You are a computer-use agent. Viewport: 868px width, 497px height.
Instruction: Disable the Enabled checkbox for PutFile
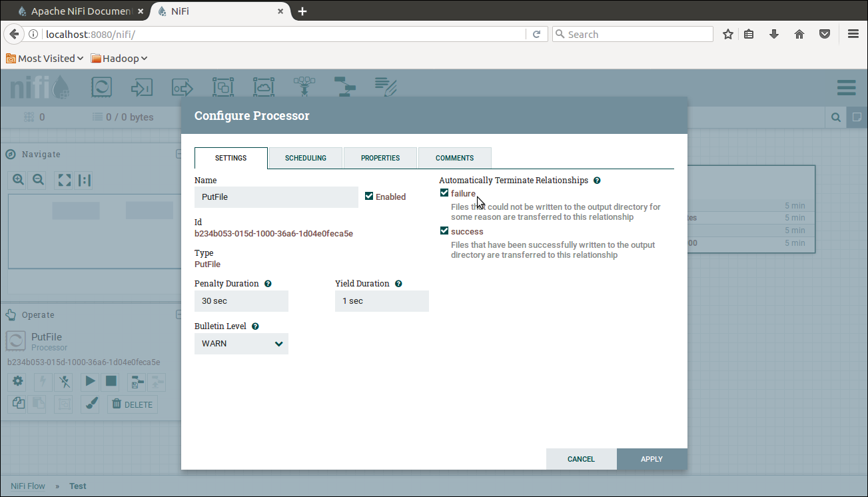coord(368,196)
